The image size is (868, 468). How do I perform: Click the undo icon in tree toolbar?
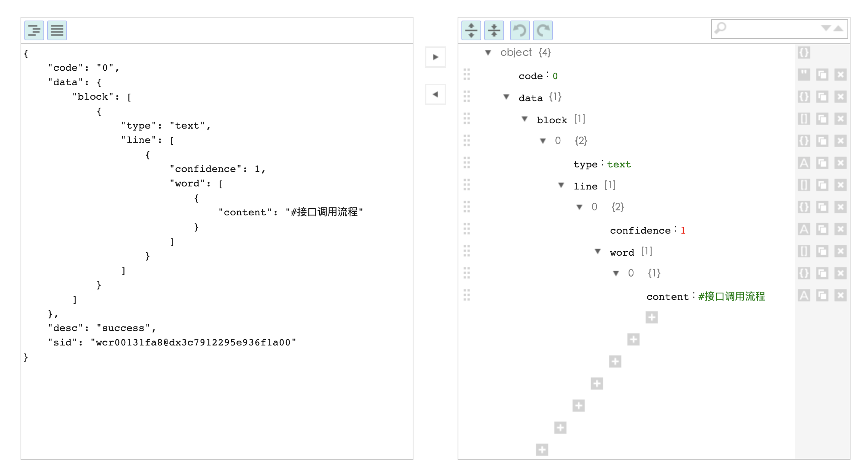tap(520, 30)
